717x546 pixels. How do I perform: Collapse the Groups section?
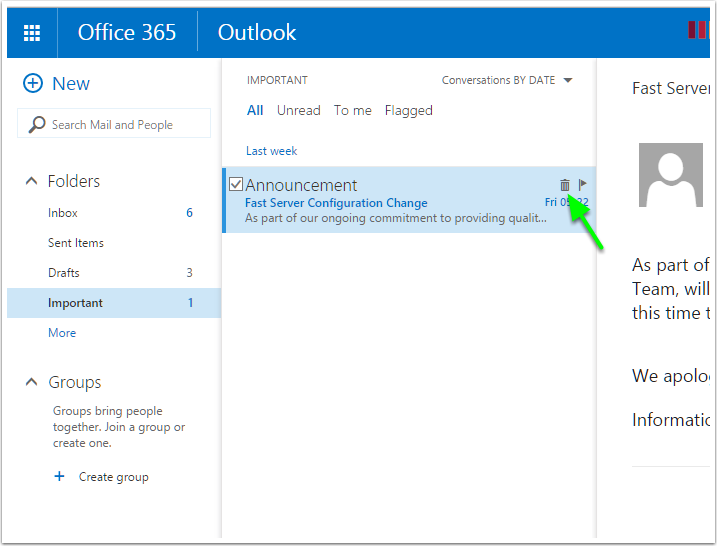pos(30,382)
